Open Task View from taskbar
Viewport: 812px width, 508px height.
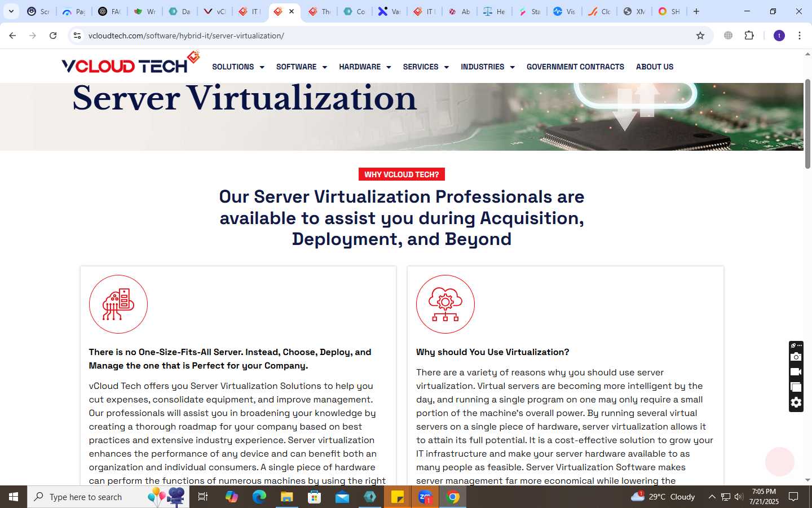click(x=203, y=497)
